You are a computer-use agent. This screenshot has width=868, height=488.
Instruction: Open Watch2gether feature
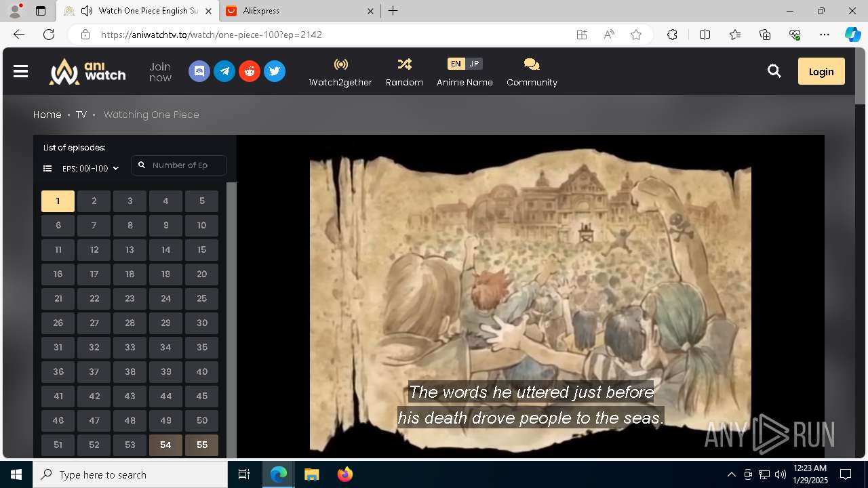(340, 73)
